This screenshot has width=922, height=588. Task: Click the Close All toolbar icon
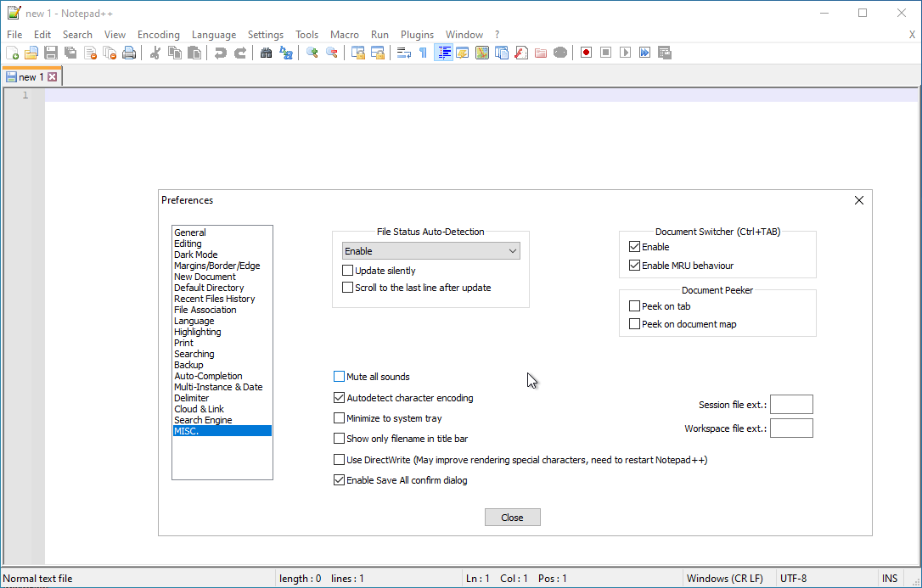pyautogui.click(x=110, y=53)
